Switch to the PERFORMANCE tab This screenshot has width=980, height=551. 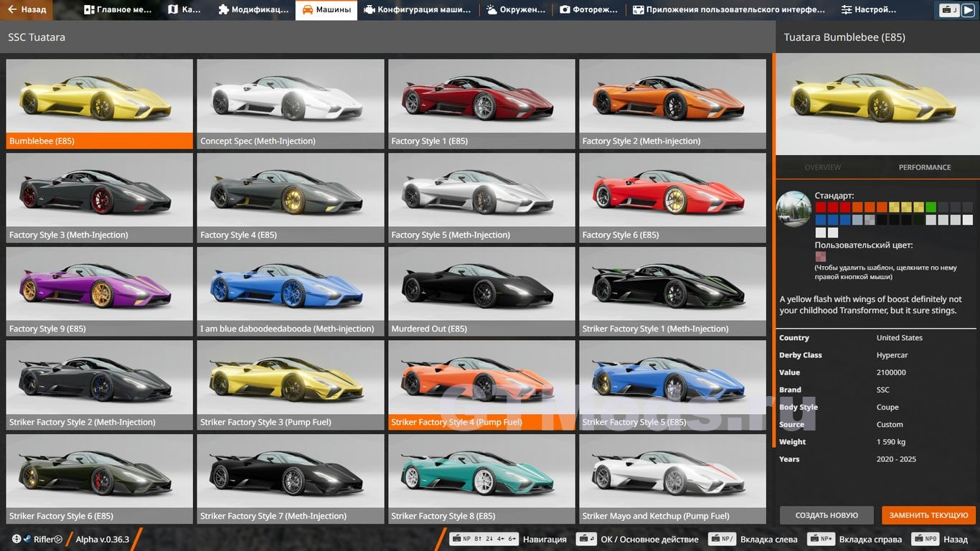click(925, 167)
